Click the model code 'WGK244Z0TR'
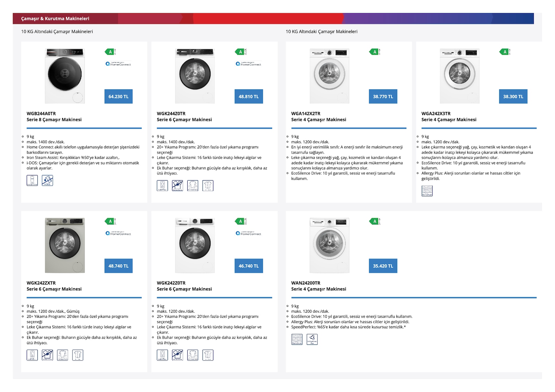Screen dimensions: 555x392 (x=171, y=113)
